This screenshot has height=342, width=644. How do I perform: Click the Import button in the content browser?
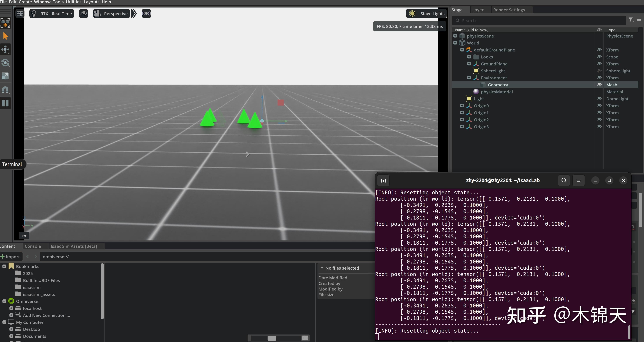click(11, 256)
